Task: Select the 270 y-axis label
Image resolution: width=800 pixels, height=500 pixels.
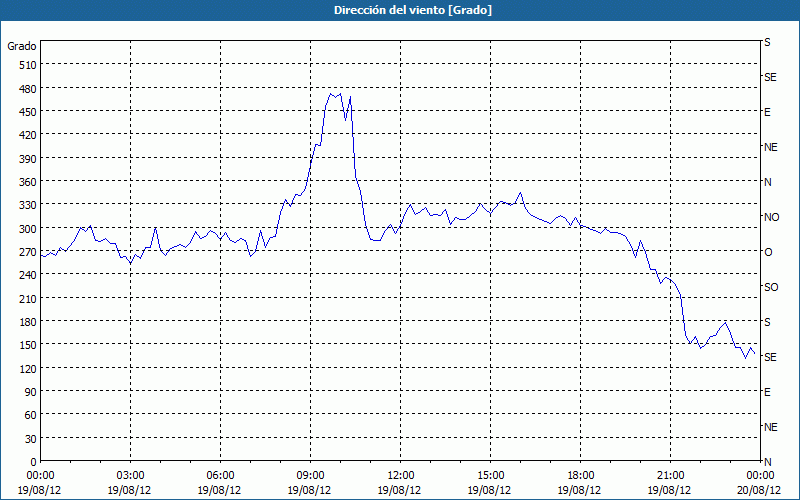Action: [28, 252]
